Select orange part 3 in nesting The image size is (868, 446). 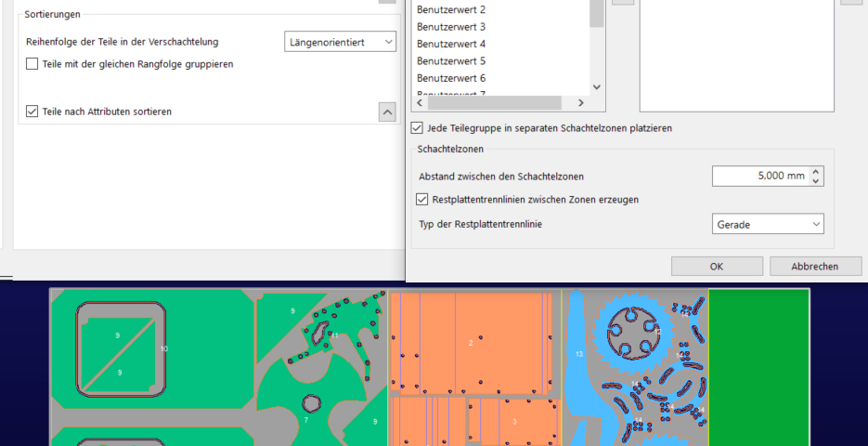514,422
